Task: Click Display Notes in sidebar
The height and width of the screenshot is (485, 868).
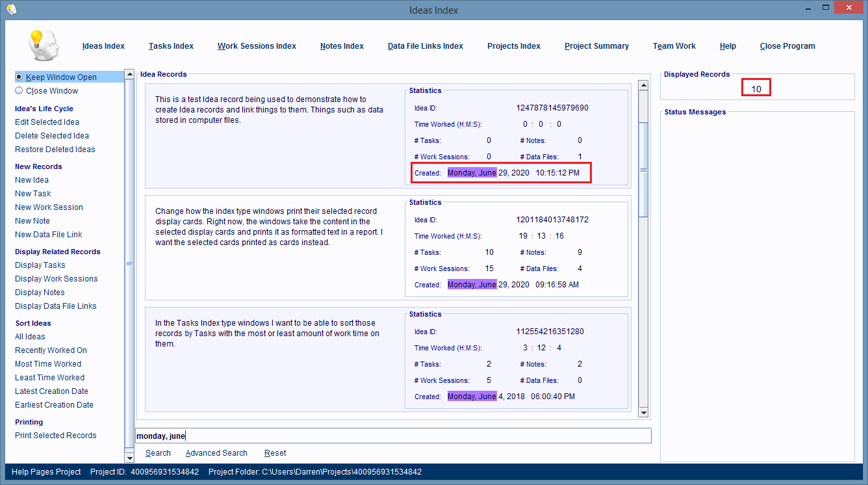Action: (40, 293)
